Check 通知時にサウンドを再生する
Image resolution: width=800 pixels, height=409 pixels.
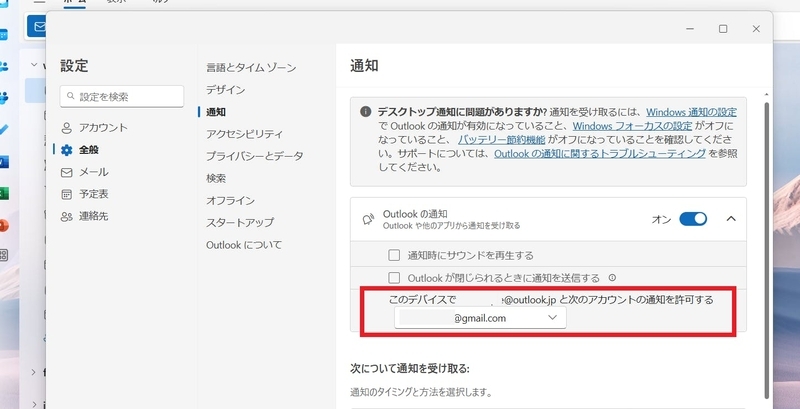(x=394, y=255)
